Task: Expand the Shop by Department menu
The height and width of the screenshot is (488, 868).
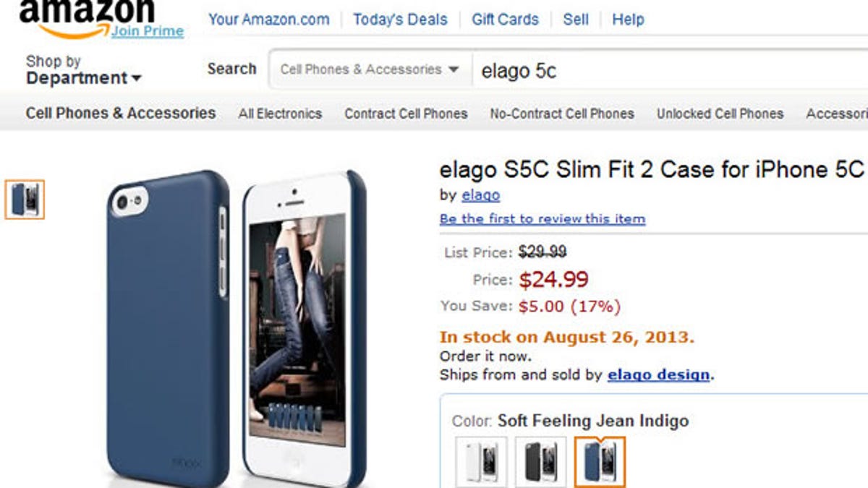Action: coord(83,71)
